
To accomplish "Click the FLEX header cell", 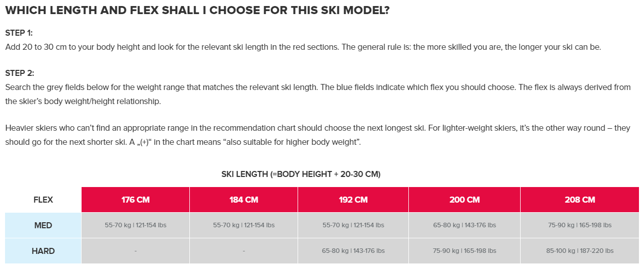I will coord(43,200).
